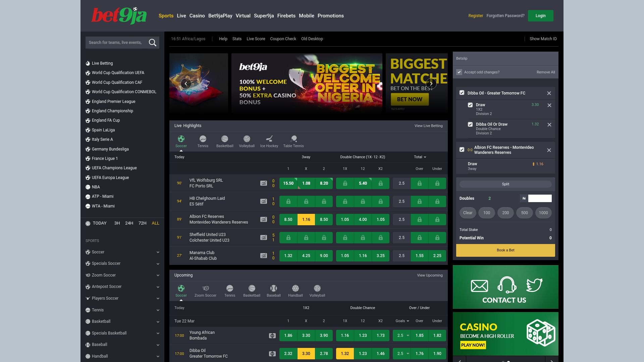Select Tennis icon in Live Highlights
The image size is (644, 362).
click(203, 139)
